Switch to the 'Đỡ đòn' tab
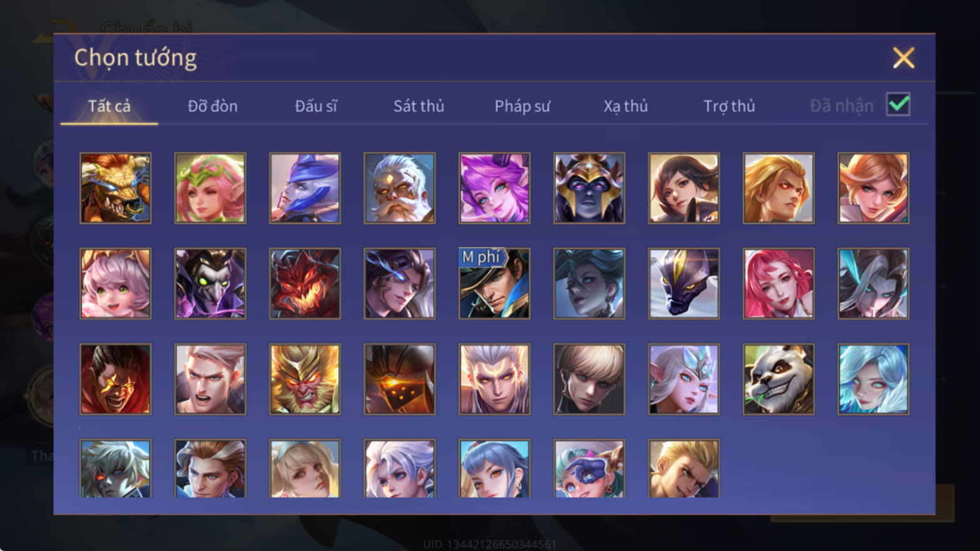The image size is (980, 551). [213, 106]
